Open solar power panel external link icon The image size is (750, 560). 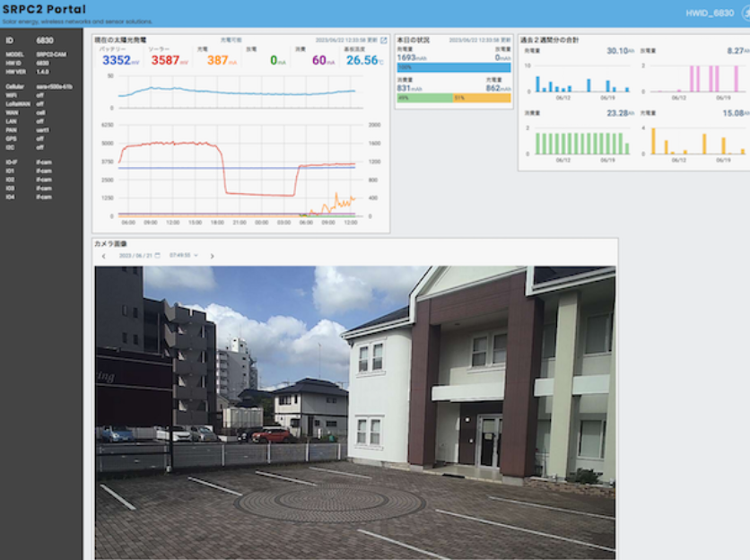[x=384, y=40]
